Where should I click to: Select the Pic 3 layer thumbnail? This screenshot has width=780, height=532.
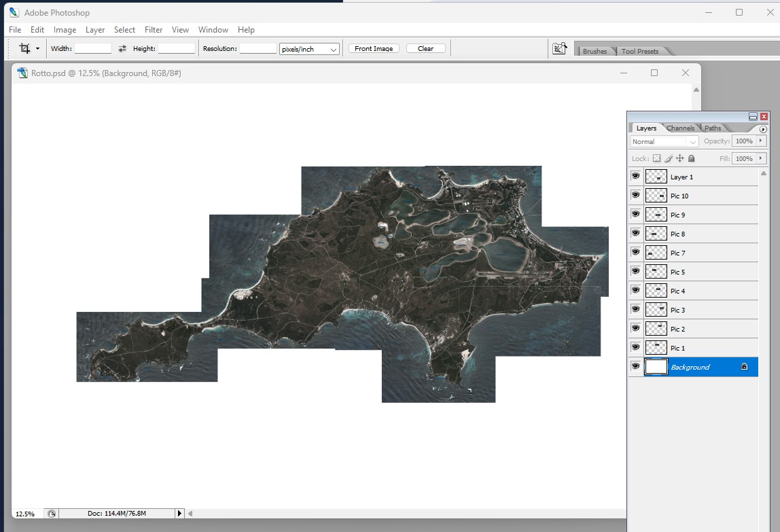656,310
